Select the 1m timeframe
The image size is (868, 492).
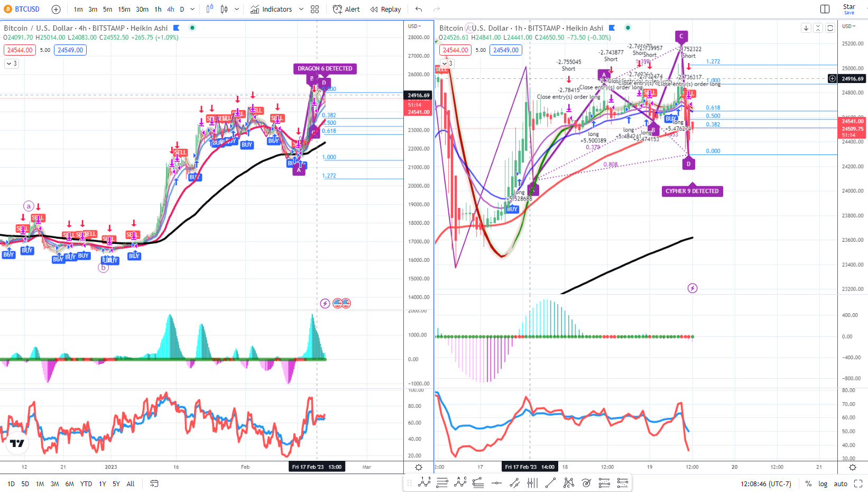78,9
